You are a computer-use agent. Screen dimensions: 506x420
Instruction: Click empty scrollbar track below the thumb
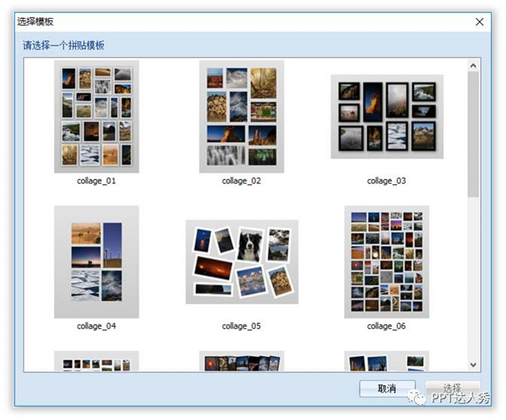click(473, 278)
